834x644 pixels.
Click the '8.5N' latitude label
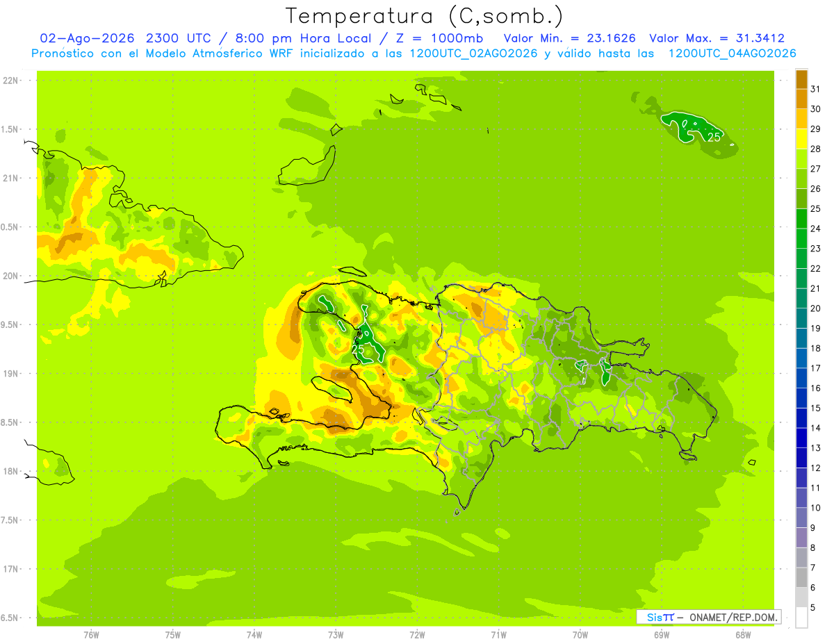[x=10, y=422]
